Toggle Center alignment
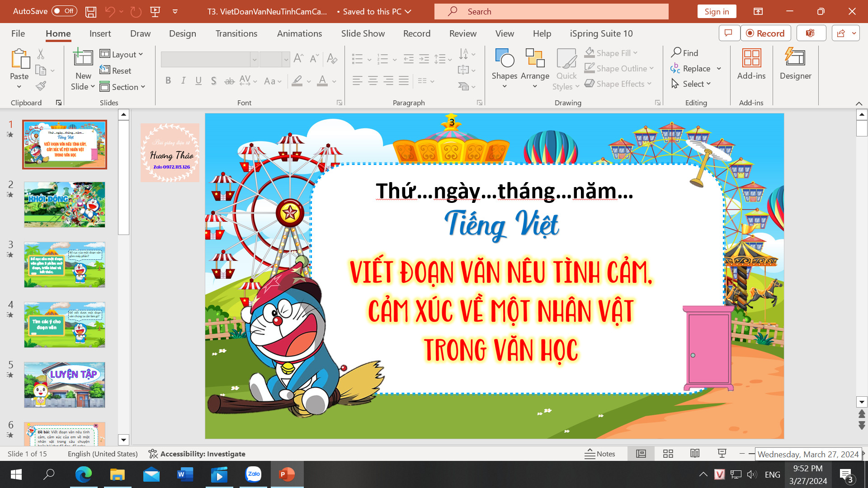 [373, 81]
